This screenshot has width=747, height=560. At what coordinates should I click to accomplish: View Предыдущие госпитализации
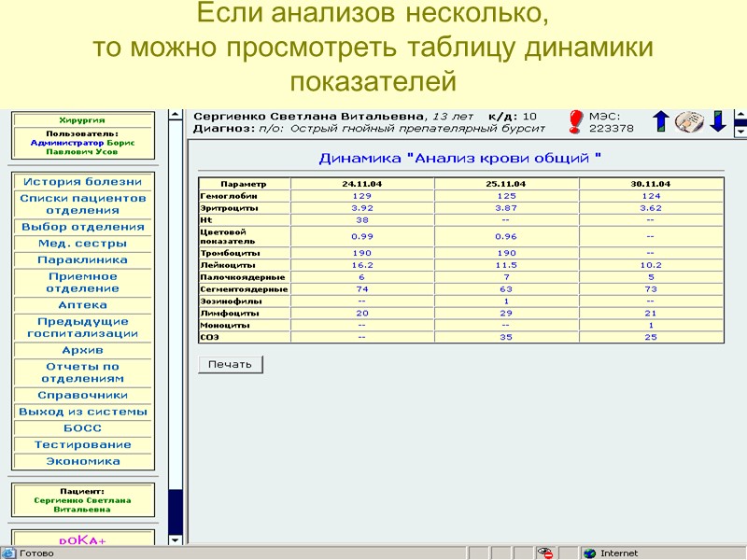[x=82, y=328]
